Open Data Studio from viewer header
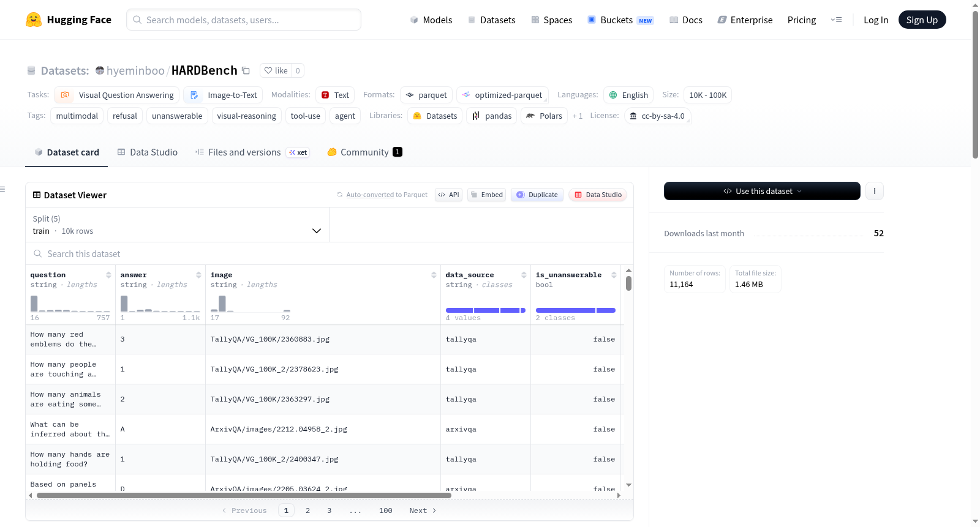Image resolution: width=980 pixels, height=527 pixels. pos(598,195)
